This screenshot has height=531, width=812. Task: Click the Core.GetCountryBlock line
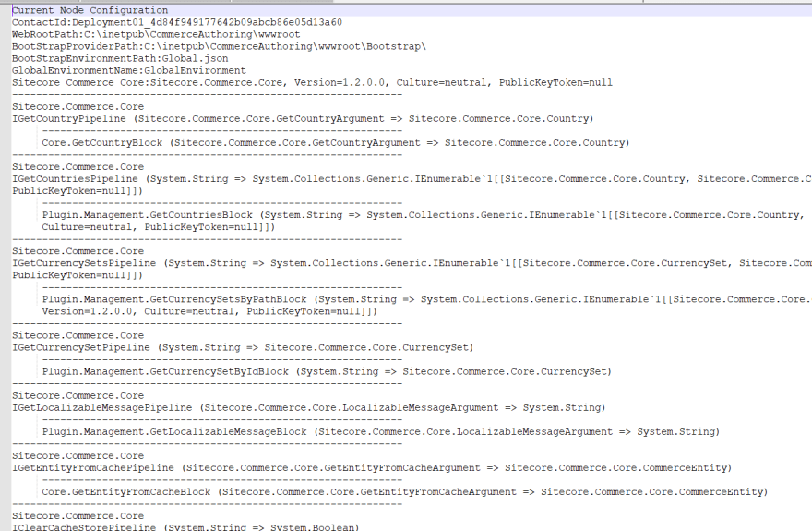(x=336, y=142)
